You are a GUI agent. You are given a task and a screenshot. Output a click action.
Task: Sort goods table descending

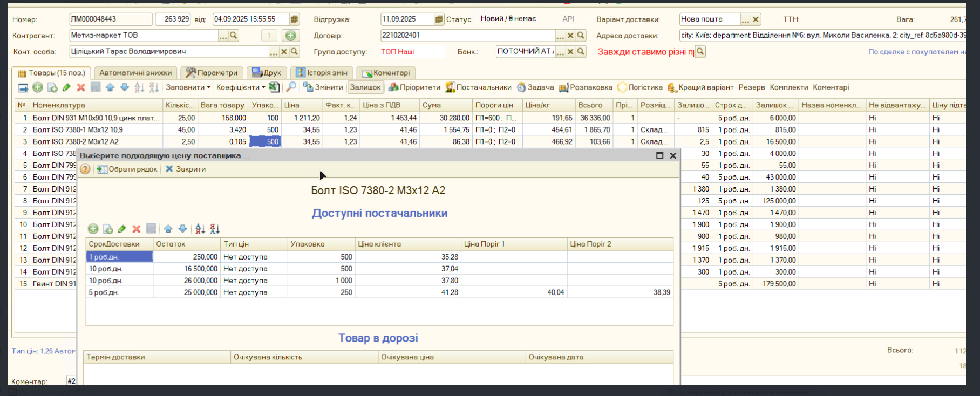(x=154, y=87)
